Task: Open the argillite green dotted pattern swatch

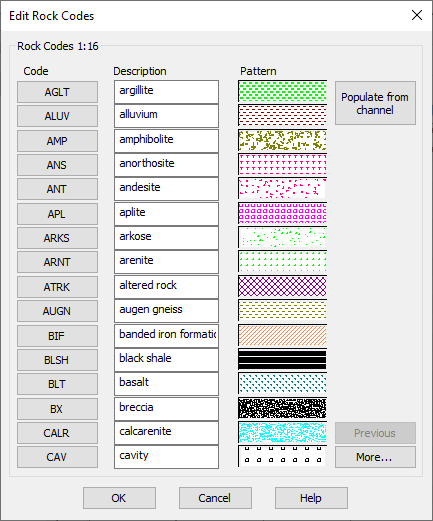Action: tap(282, 91)
